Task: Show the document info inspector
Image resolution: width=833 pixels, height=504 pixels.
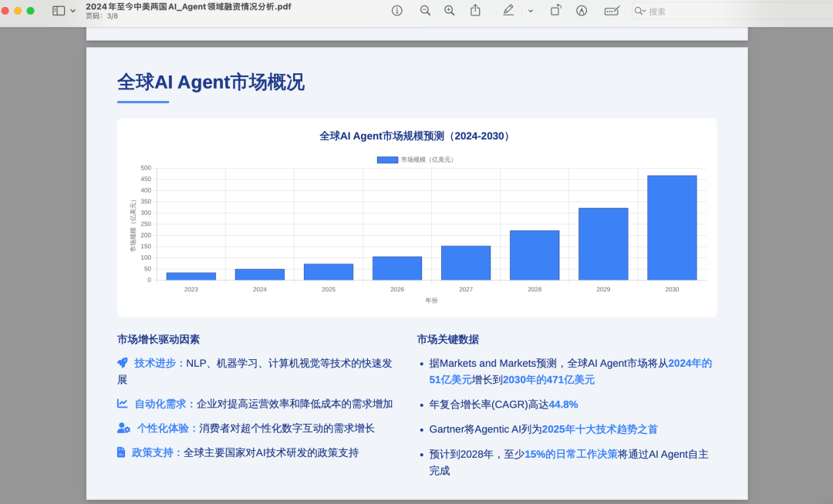Action: tap(397, 11)
